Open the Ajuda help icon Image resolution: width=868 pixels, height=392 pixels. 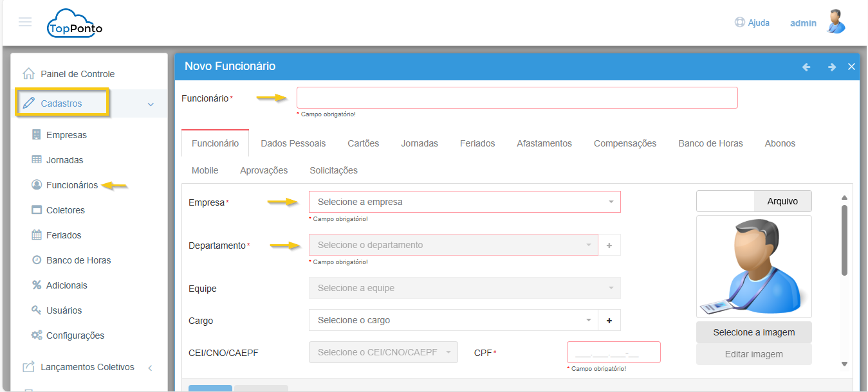pos(739,22)
